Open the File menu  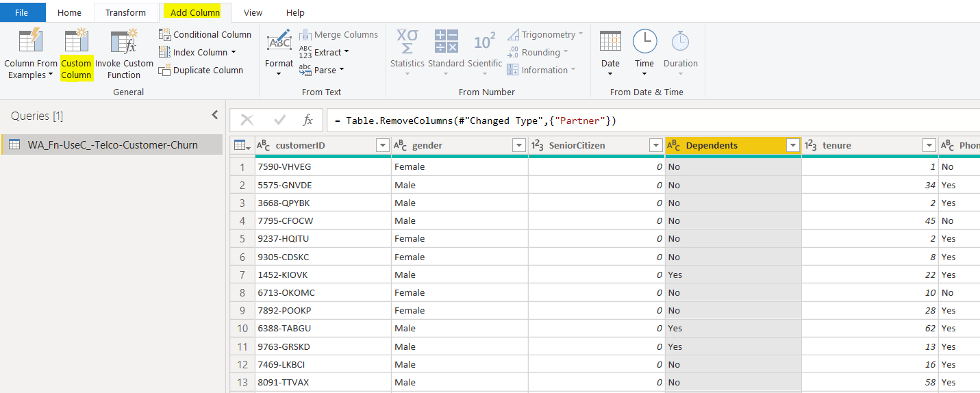point(21,12)
